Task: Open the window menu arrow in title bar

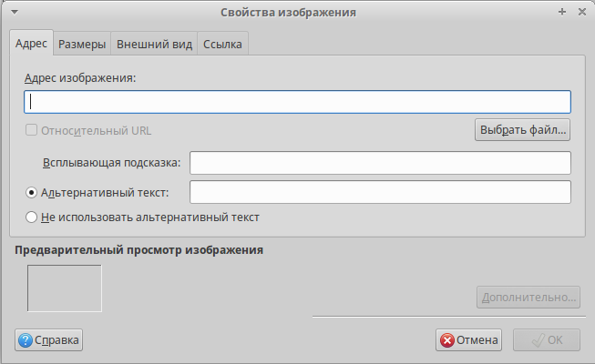Action: click(x=15, y=13)
